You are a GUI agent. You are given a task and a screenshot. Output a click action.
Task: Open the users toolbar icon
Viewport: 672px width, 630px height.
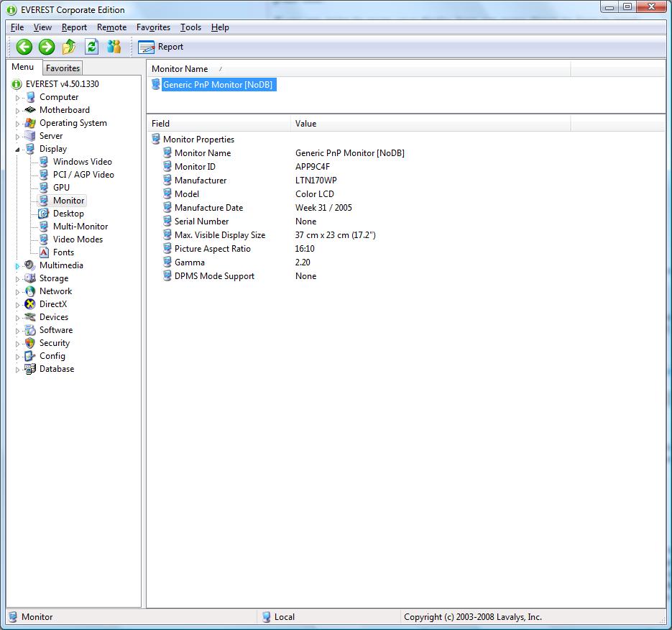tap(114, 47)
